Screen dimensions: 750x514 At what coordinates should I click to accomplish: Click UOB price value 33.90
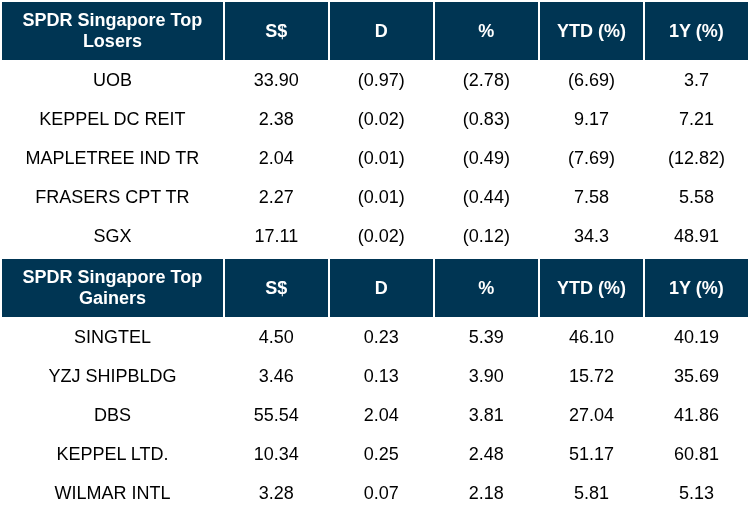(x=276, y=80)
